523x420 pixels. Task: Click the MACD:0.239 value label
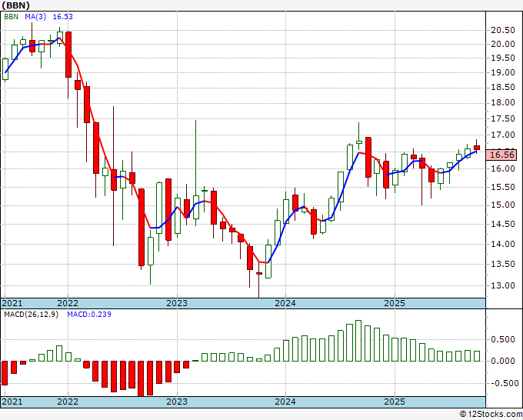click(89, 315)
